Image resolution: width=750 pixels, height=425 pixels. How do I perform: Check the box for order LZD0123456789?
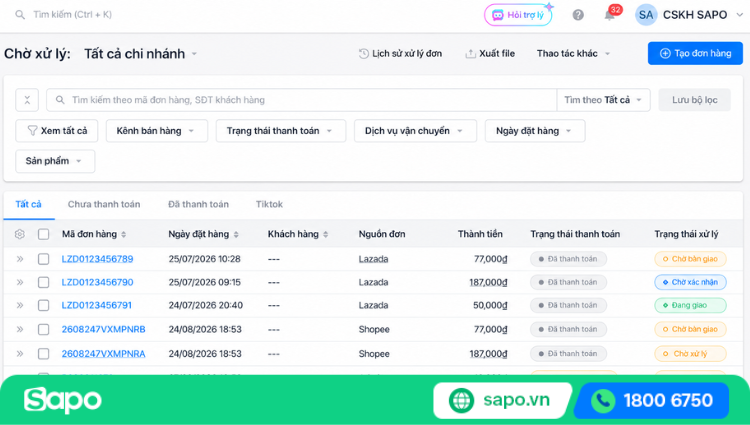pos(44,259)
